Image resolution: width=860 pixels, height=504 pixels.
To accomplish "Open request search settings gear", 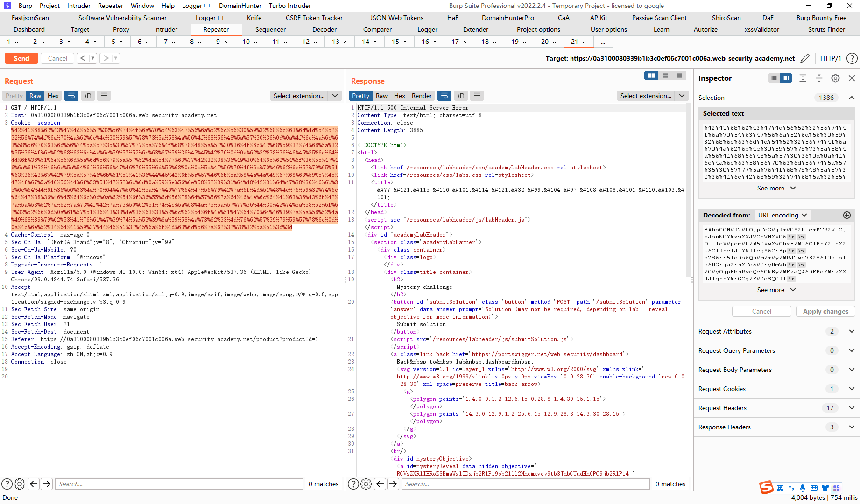I will coord(20,484).
